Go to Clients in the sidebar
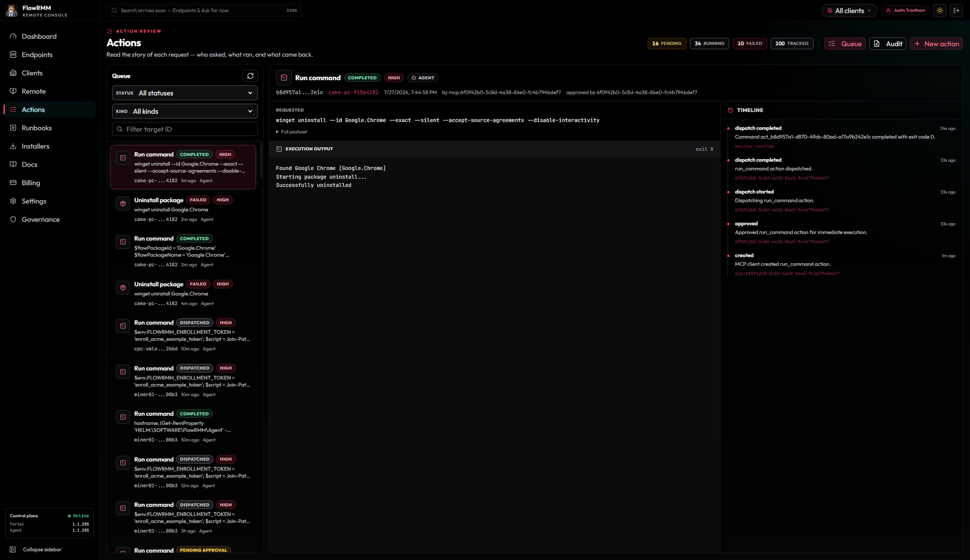970x560 pixels. coord(49,73)
